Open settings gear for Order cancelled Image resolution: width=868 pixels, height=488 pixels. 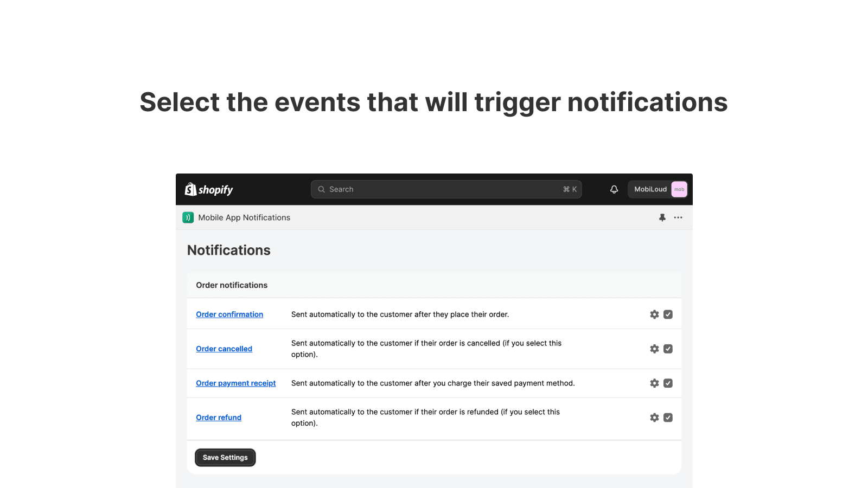(x=654, y=349)
